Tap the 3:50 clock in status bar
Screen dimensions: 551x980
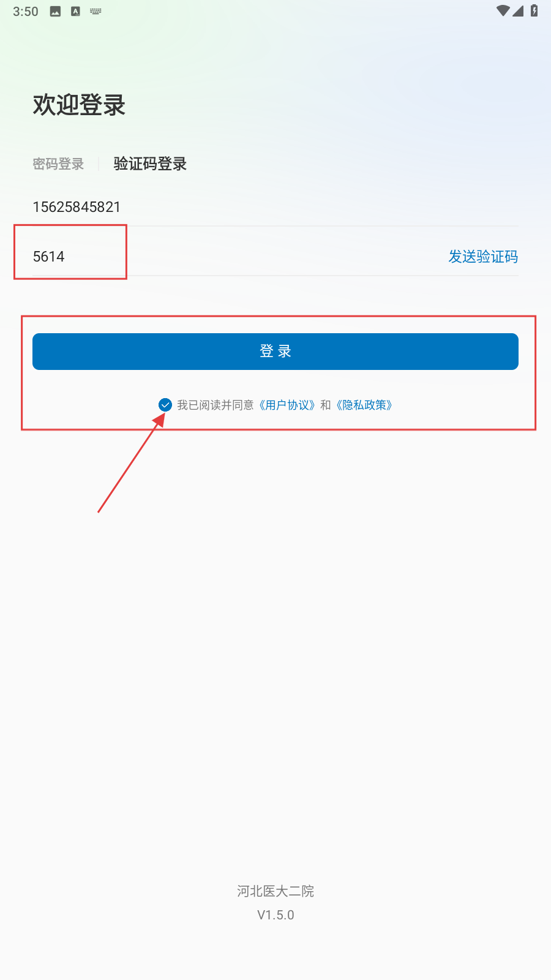[26, 12]
